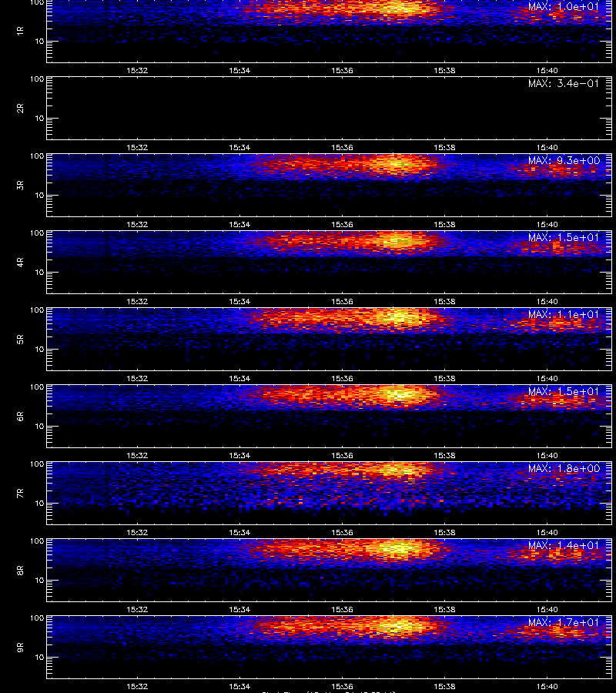
Task: Click the "MAX: 1.5e+01" label in panel 6R
Action: (564, 391)
